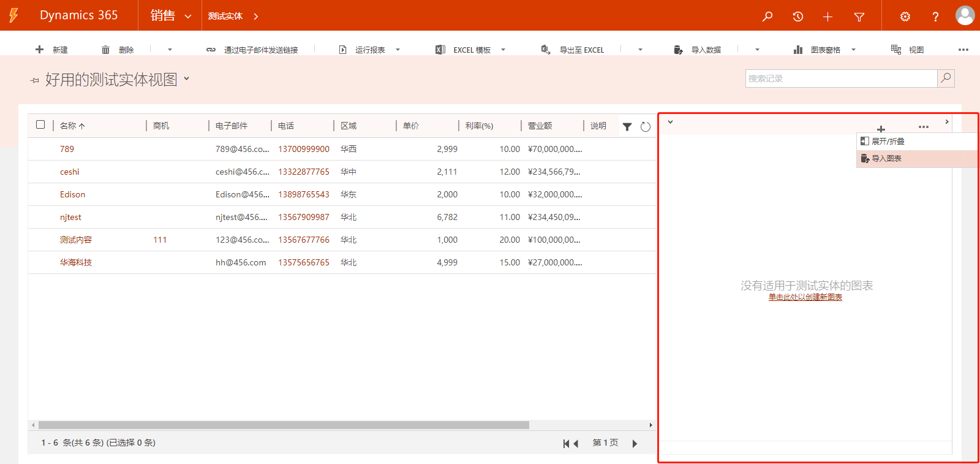980x464 pixels.
Task: Open the EXCEL 模板 dropdown arrow
Action: click(x=503, y=50)
